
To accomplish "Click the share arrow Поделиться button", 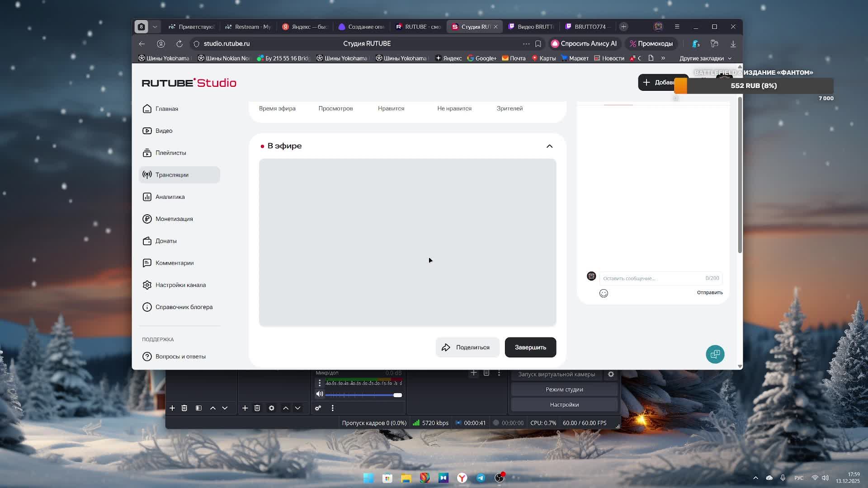I will pyautogui.click(x=467, y=347).
